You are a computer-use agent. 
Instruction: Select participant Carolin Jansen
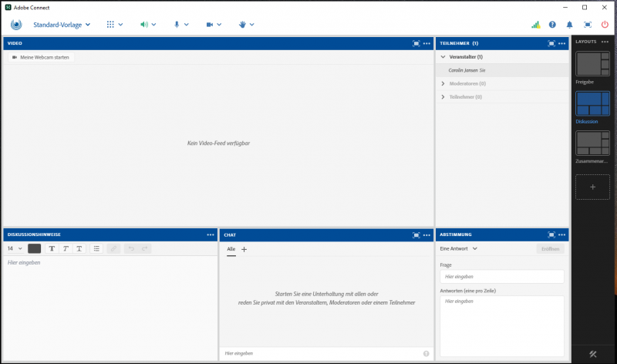click(x=503, y=70)
